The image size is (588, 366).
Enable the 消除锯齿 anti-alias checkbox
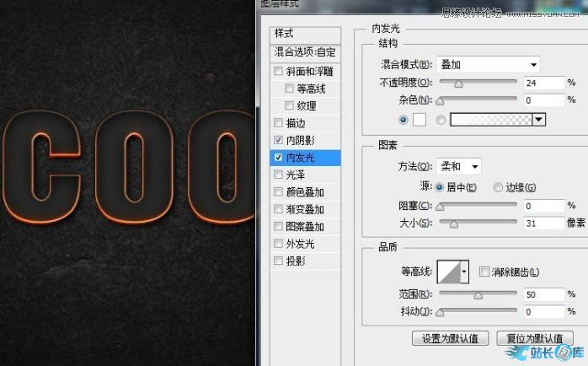(x=484, y=272)
